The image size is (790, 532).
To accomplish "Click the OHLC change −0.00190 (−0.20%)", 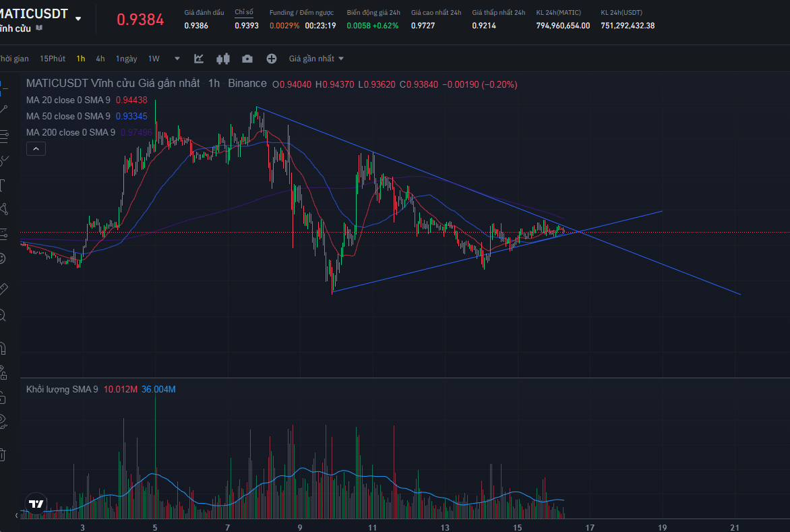I will pos(480,85).
